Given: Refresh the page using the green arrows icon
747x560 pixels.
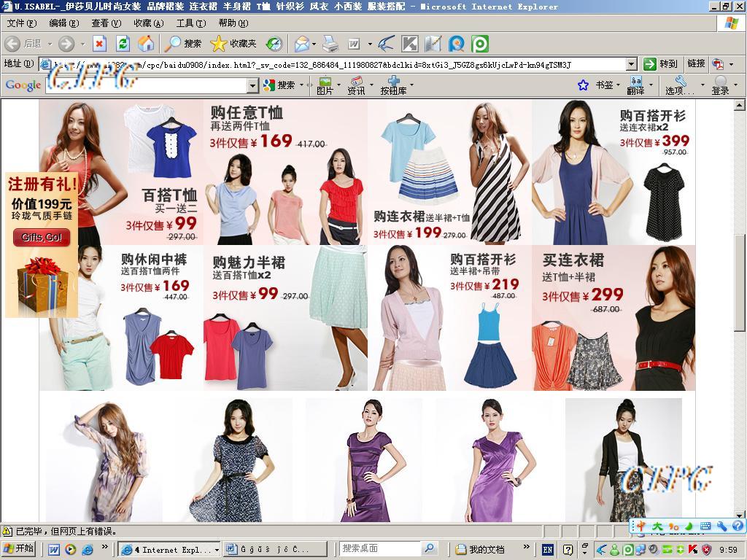Looking at the screenshot, I should (123, 44).
